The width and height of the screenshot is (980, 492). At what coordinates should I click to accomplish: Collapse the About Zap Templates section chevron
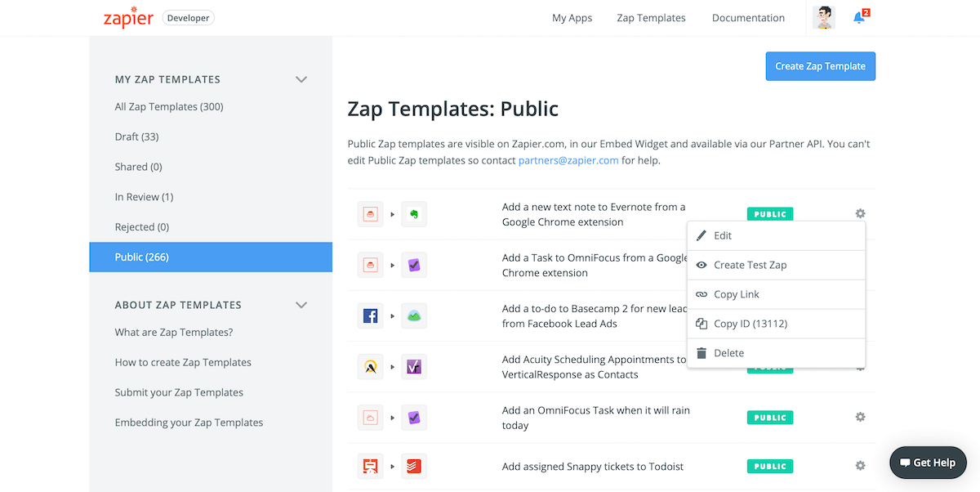click(301, 305)
